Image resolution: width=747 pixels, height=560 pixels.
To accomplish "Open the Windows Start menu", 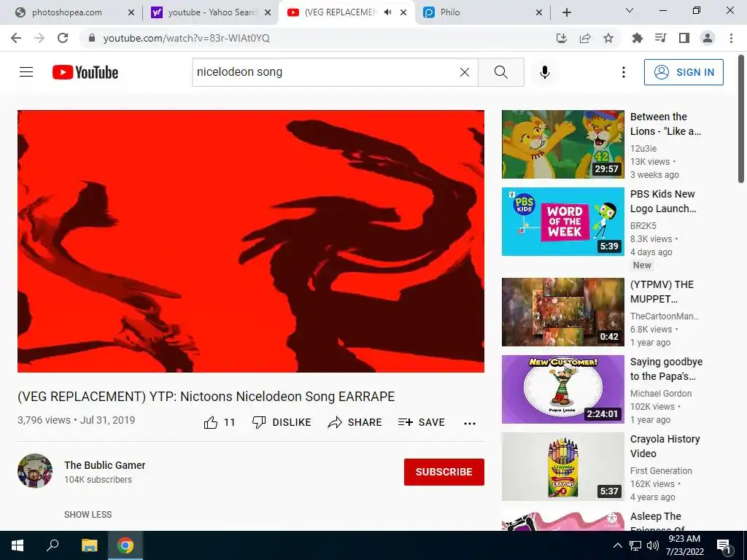I will pyautogui.click(x=18, y=545).
